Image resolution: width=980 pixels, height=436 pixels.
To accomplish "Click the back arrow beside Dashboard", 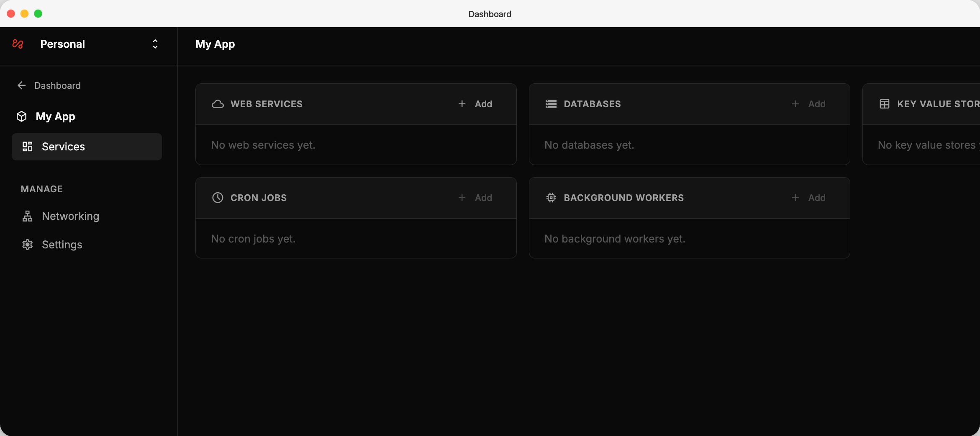I will click(x=22, y=85).
